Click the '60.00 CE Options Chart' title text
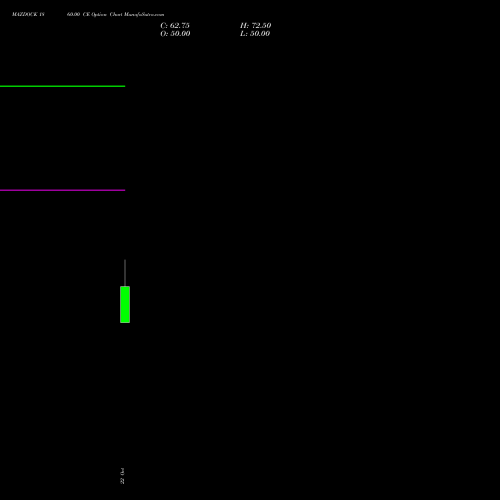500x500 pixels. pyautogui.click(x=94, y=14)
